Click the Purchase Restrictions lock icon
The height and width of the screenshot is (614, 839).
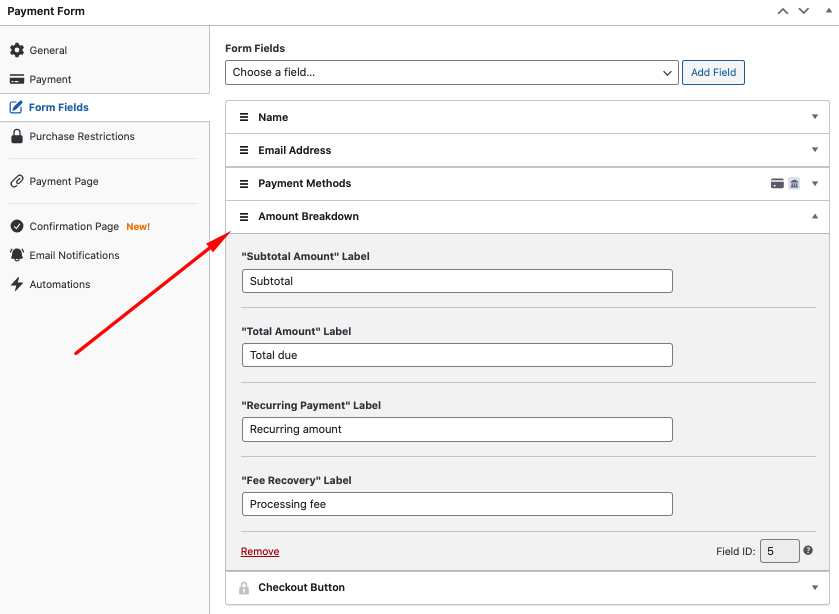tap(17, 136)
